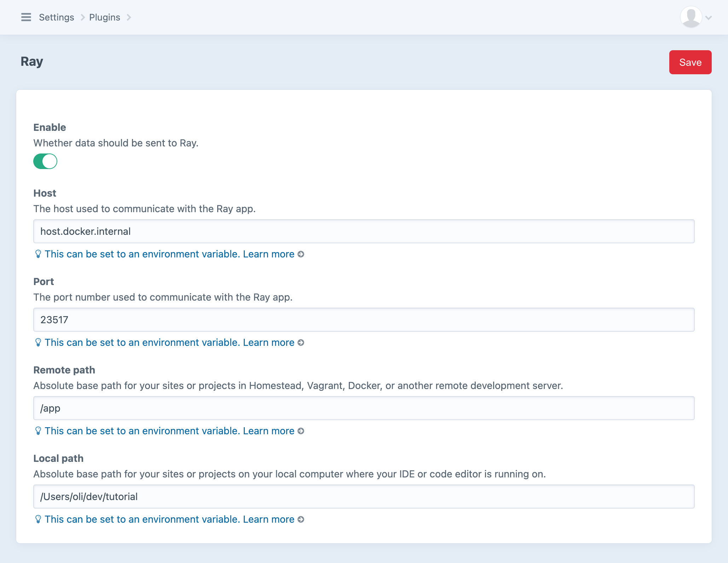Click 'Whether data should be sent to Ray.' text
Image resolution: width=728 pixels, height=563 pixels.
pyautogui.click(x=116, y=143)
